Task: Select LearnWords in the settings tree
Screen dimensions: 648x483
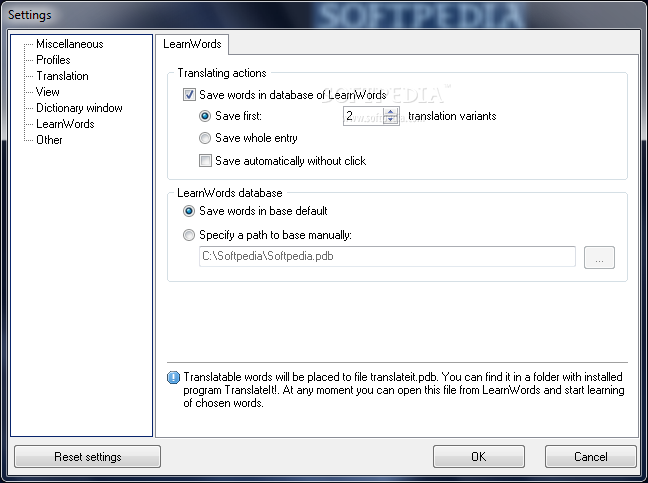Action: [65, 124]
